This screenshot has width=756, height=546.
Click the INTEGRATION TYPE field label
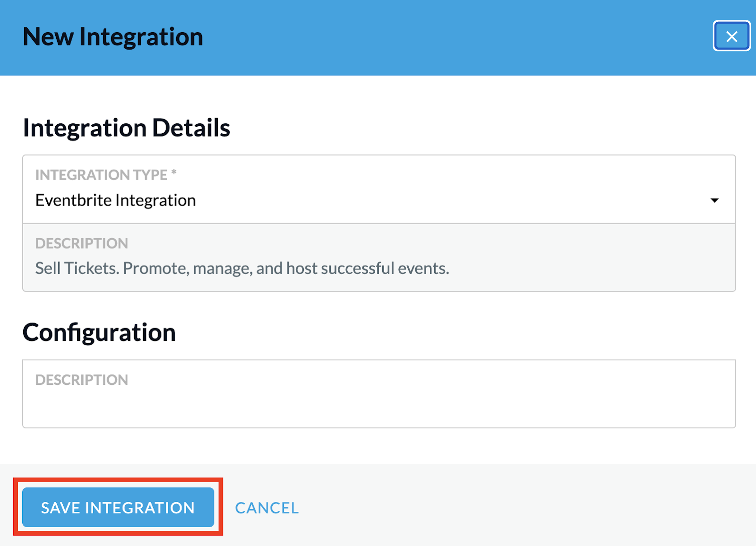[106, 175]
